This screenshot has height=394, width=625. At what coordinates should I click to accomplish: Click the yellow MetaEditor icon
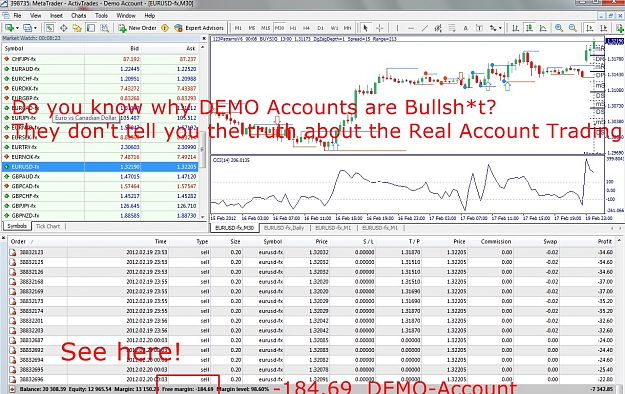(165, 28)
